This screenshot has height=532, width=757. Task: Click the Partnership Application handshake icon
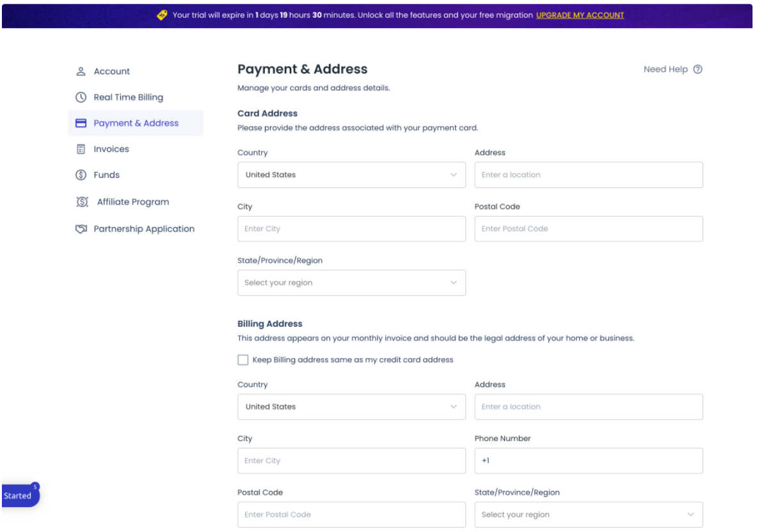[81, 229]
